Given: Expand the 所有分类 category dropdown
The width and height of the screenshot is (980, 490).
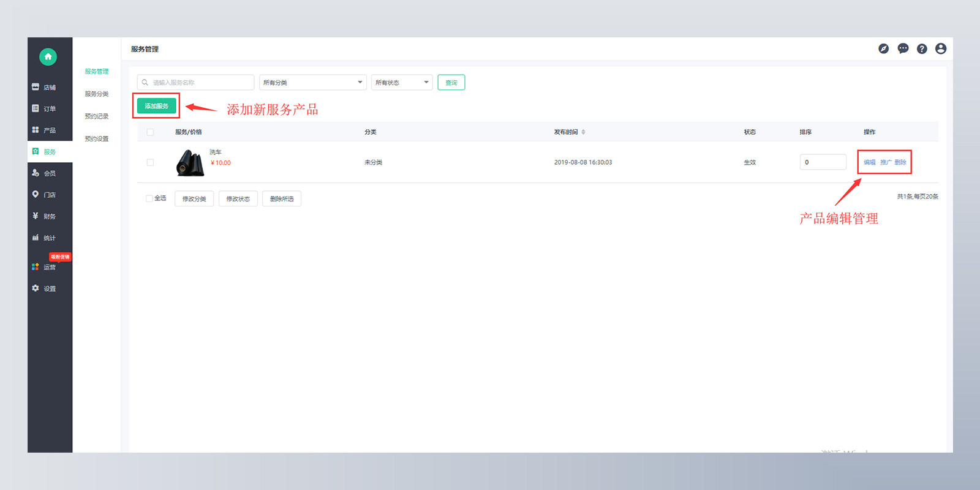Looking at the screenshot, I should pos(312,83).
